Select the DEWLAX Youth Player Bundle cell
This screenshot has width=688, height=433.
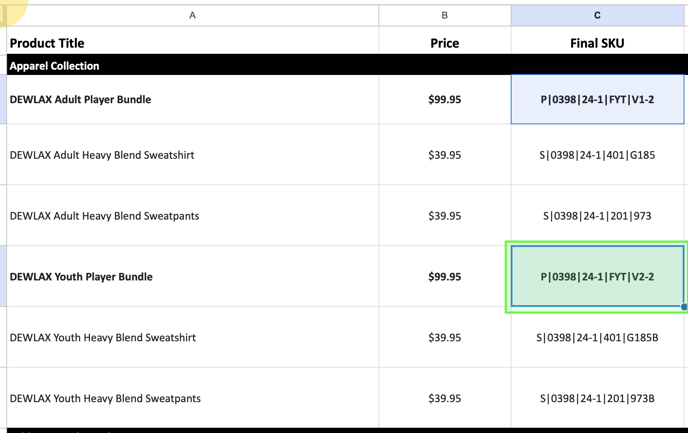click(192, 277)
